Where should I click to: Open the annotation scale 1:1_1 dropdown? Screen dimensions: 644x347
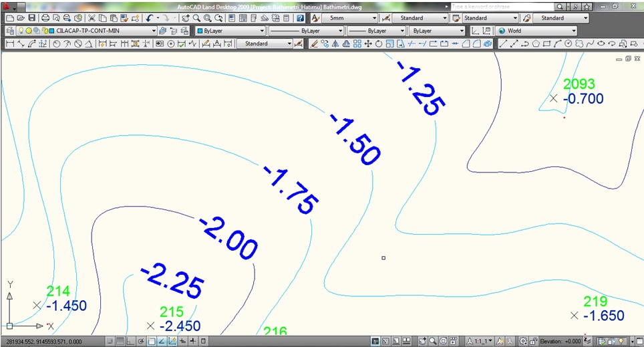pyautogui.click(x=480, y=341)
